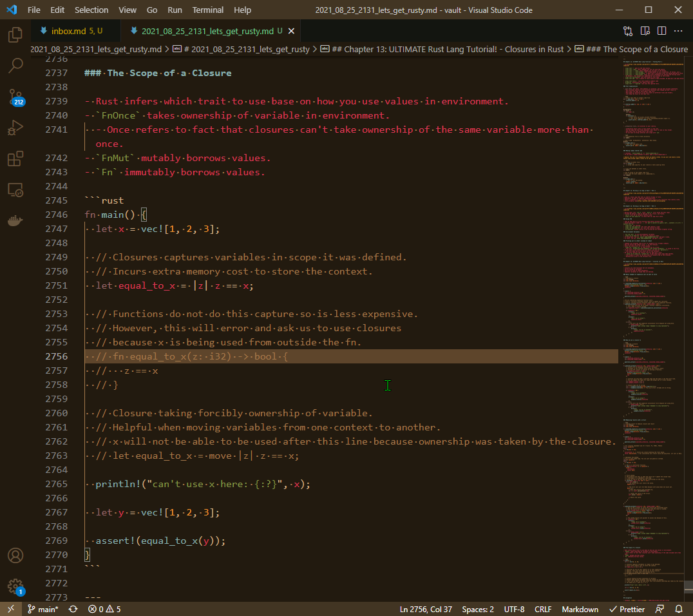
Task: Click the Open Changes icon in editor toolbar
Action: pos(627,31)
